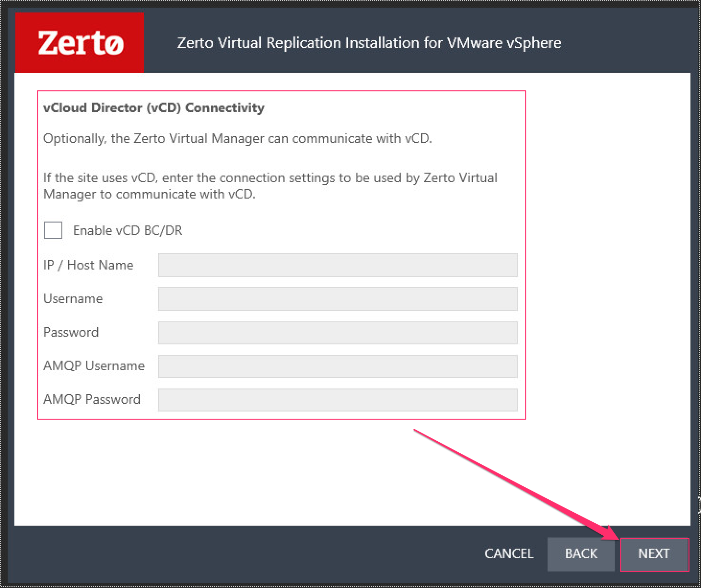Click inside the AMQP Password field

pos(337,400)
